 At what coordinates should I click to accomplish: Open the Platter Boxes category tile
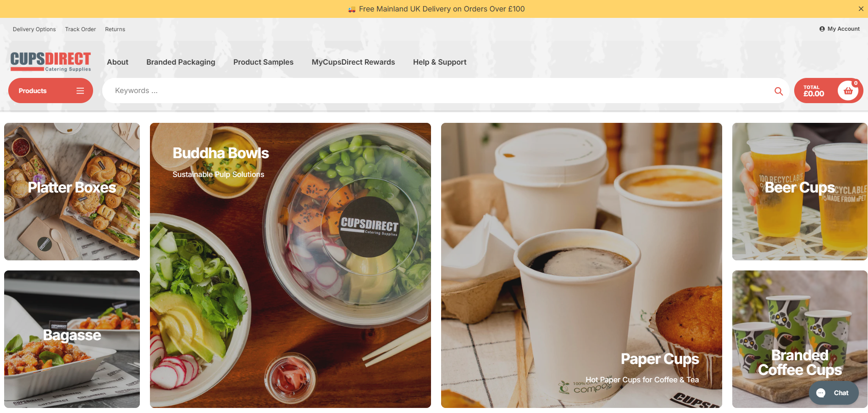coord(72,192)
